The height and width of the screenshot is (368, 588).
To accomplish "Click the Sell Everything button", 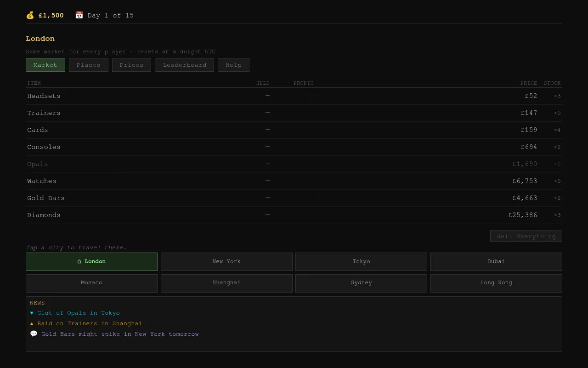I will tap(526, 236).
